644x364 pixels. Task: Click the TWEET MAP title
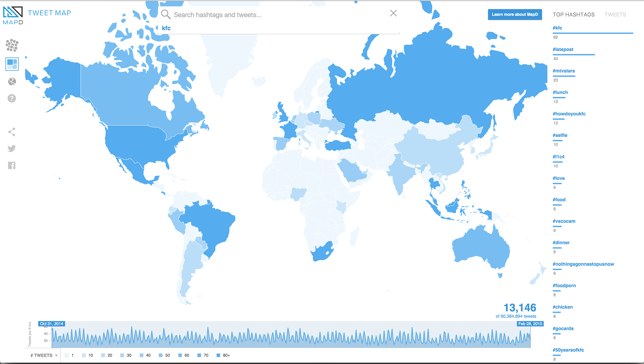(50, 13)
